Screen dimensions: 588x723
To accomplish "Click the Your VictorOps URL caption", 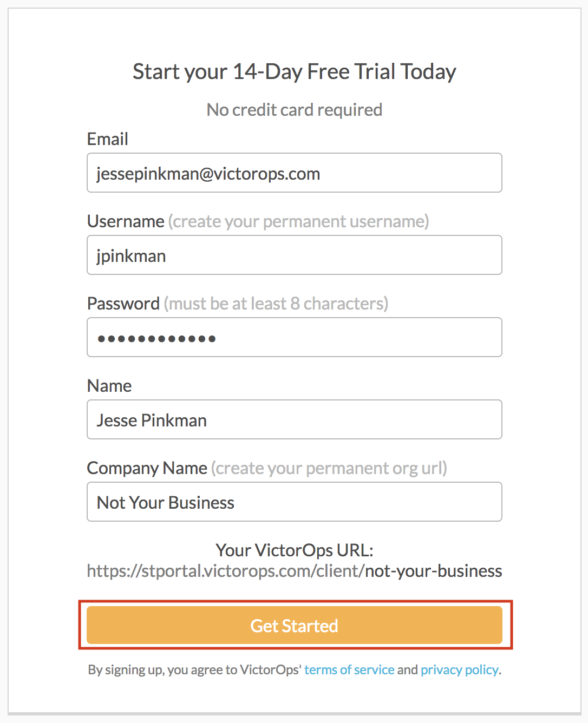I will pyautogui.click(x=294, y=550).
